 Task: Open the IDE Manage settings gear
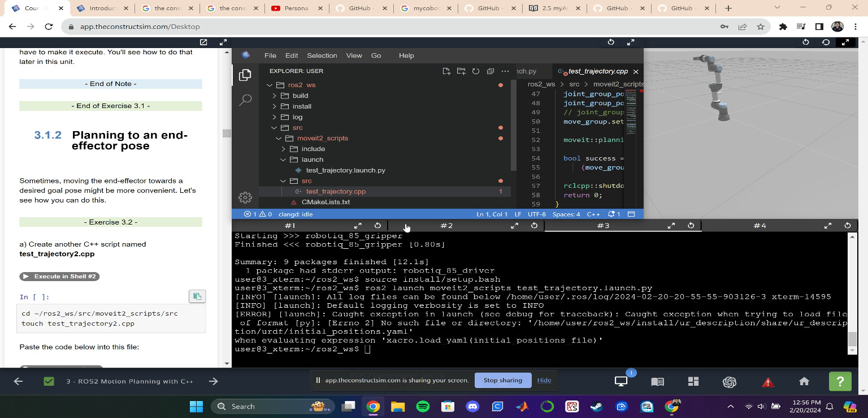245,197
